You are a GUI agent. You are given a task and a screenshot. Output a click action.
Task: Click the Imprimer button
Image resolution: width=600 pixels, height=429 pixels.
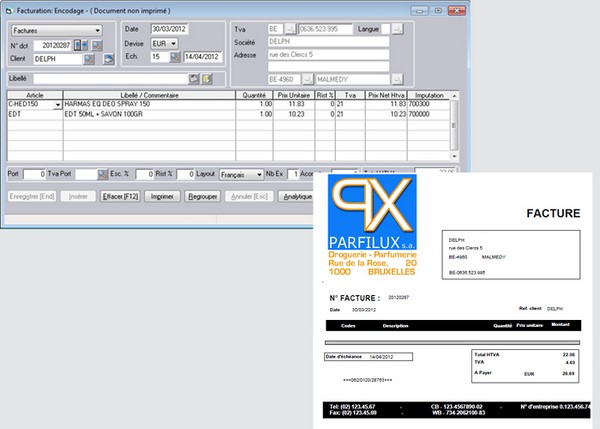pyautogui.click(x=162, y=196)
